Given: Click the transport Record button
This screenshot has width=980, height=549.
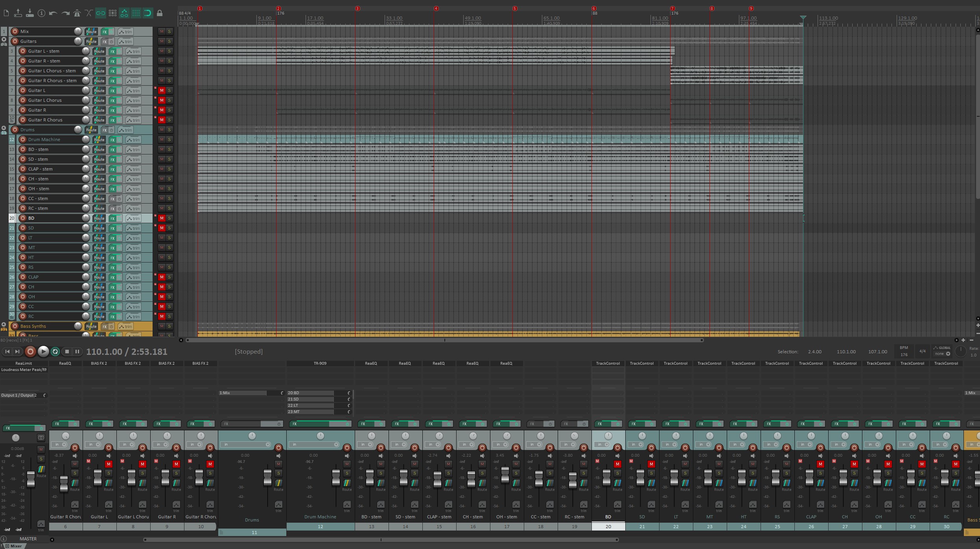Looking at the screenshot, I should pyautogui.click(x=30, y=351).
